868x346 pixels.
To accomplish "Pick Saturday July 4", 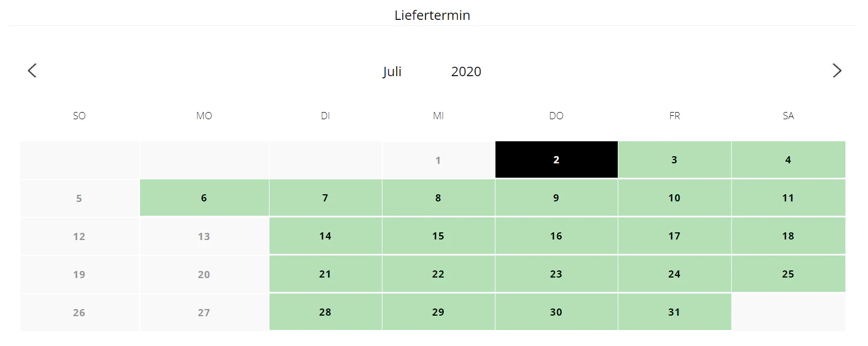I will click(789, 159).
